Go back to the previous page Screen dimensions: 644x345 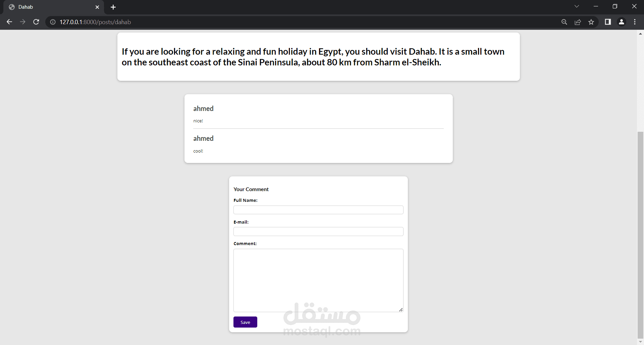(x=9, y=22)
